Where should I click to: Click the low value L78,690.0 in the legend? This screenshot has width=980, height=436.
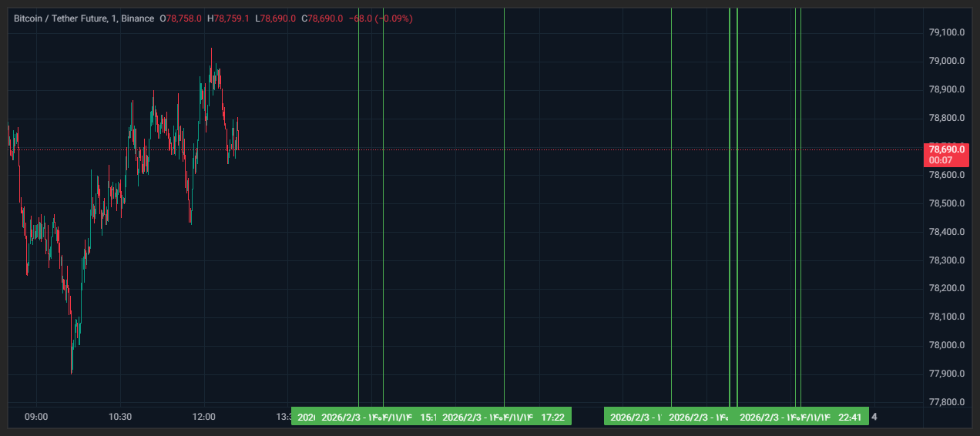(x=275, y=18)
